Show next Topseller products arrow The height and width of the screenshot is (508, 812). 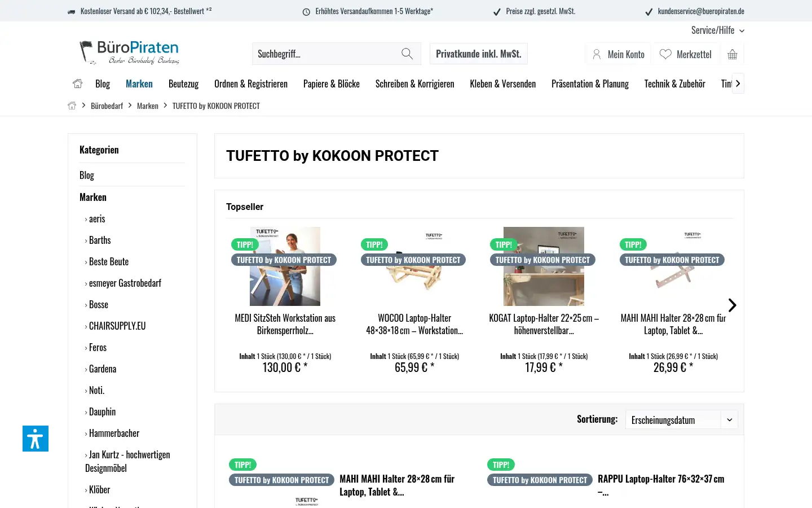[732, 305]
